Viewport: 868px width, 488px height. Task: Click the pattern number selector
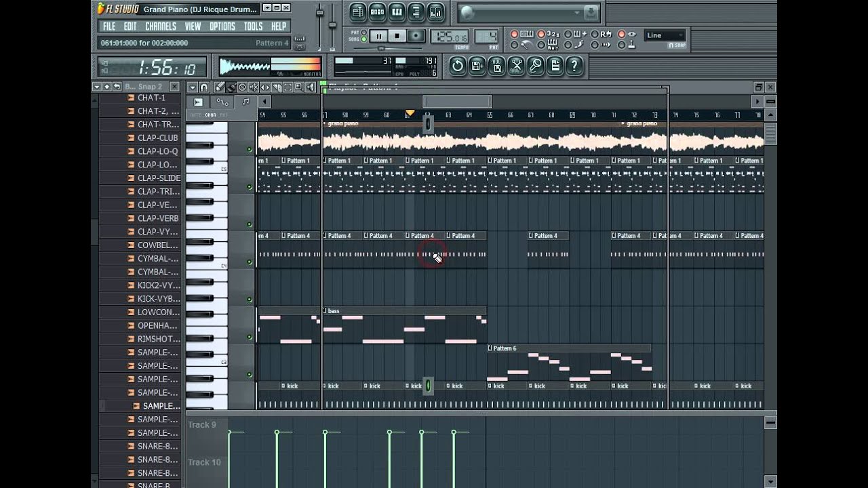click(x=486, y=36)
